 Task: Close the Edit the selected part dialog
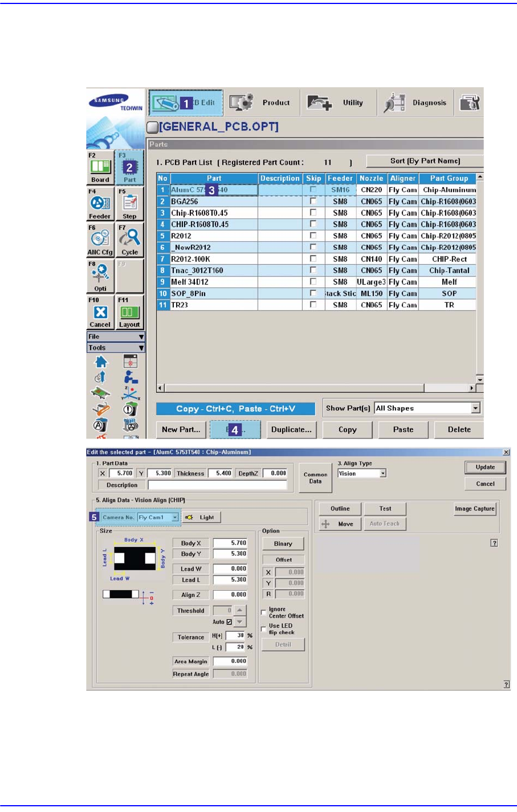506,452
